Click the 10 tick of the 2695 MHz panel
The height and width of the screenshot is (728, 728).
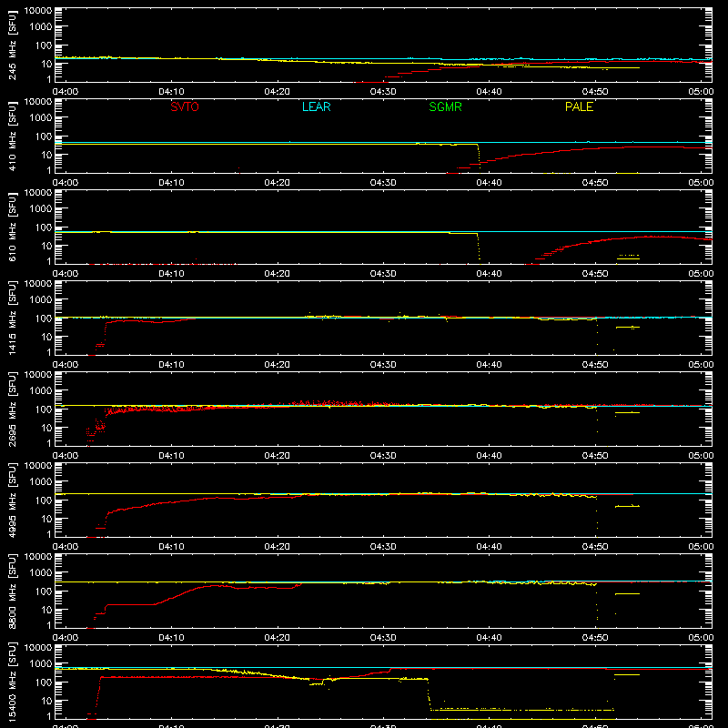click(46, 428)
